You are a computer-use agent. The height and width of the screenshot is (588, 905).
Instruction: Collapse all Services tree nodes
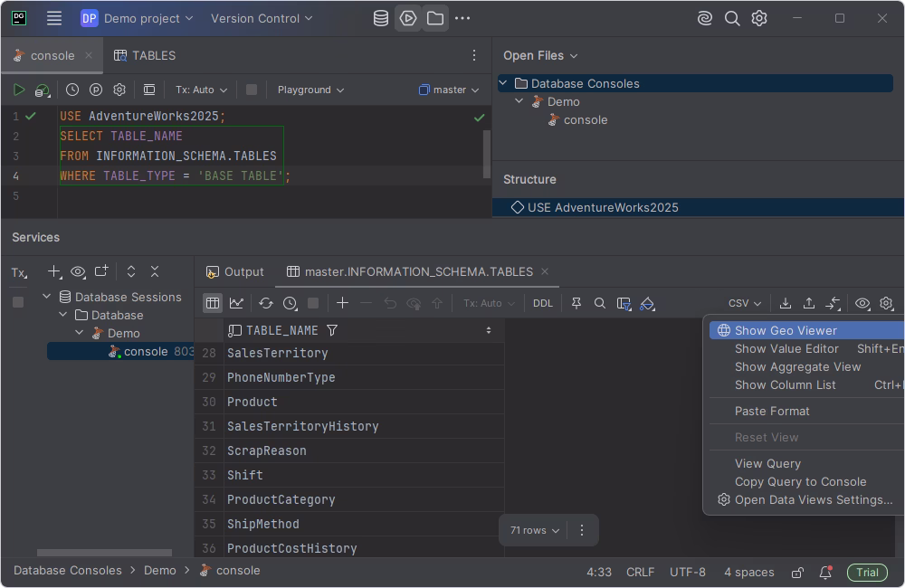[x=155, y=271]
